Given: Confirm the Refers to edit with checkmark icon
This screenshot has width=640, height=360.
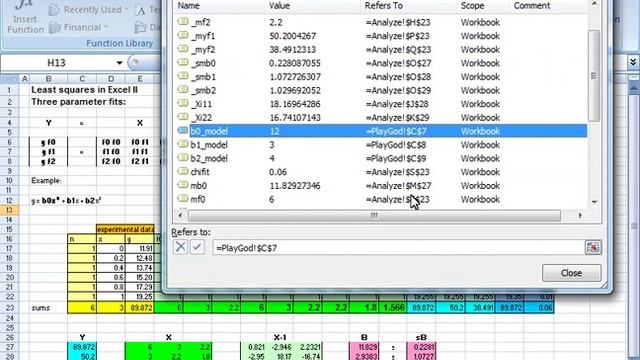Looking at the screenshot, I should (x=197, y=247).
